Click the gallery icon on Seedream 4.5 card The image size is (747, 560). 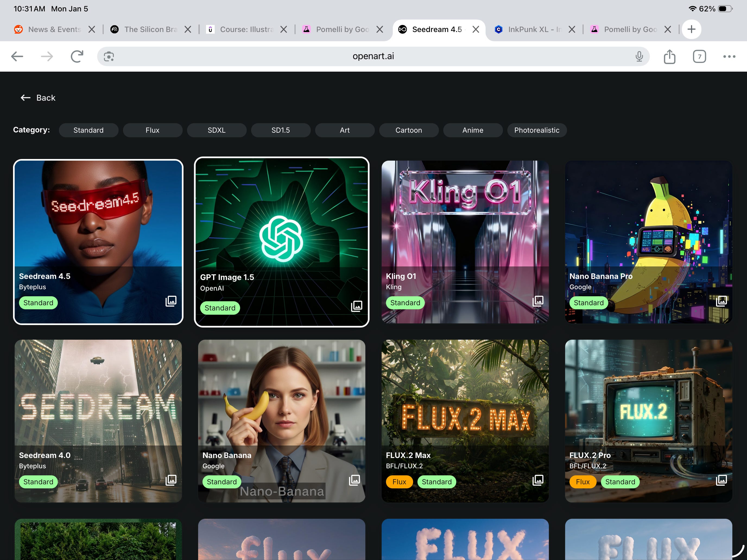(171, 301)
